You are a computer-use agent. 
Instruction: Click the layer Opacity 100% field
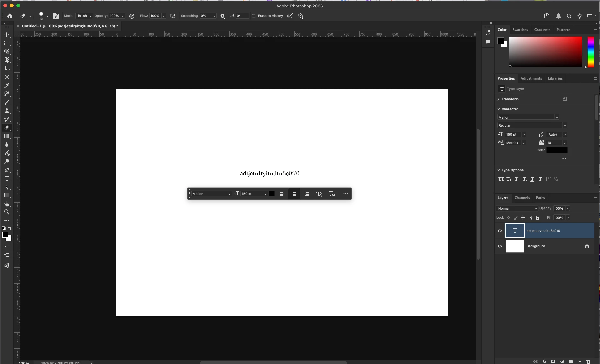pyautogui.click(x=559, y=208)
